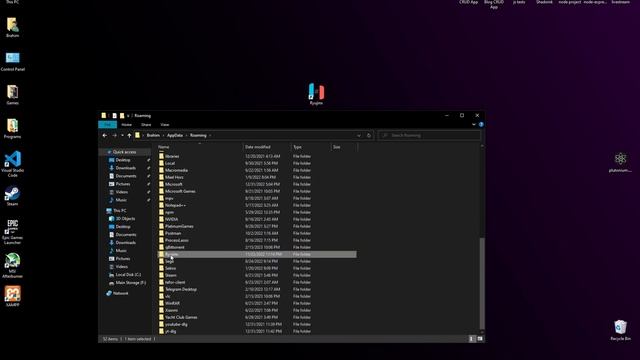
Task: Launch XAMPP desktop icon
Action: click(x=13, y=296)
